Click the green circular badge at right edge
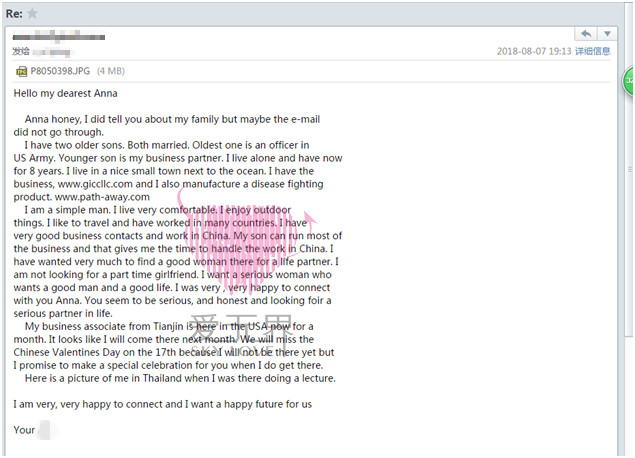The width and height of the screenshot is (635, 458). pyautogui.click(x=629, y=80)
